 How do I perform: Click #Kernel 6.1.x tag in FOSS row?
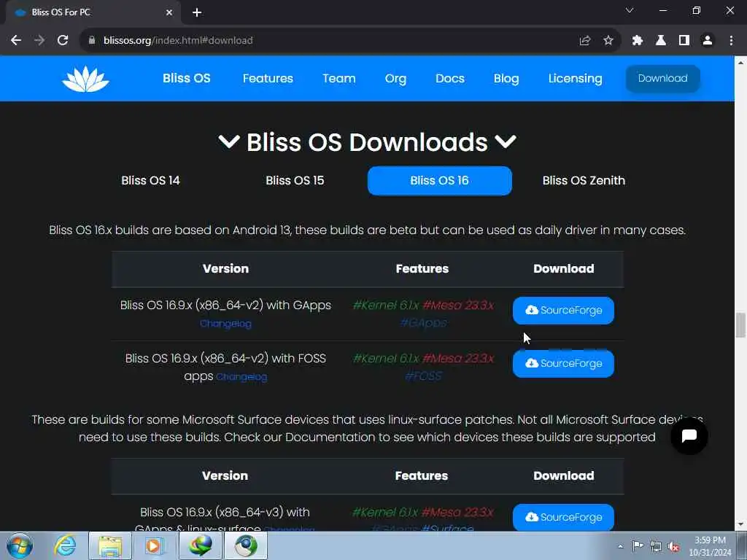tap(386, 358)
